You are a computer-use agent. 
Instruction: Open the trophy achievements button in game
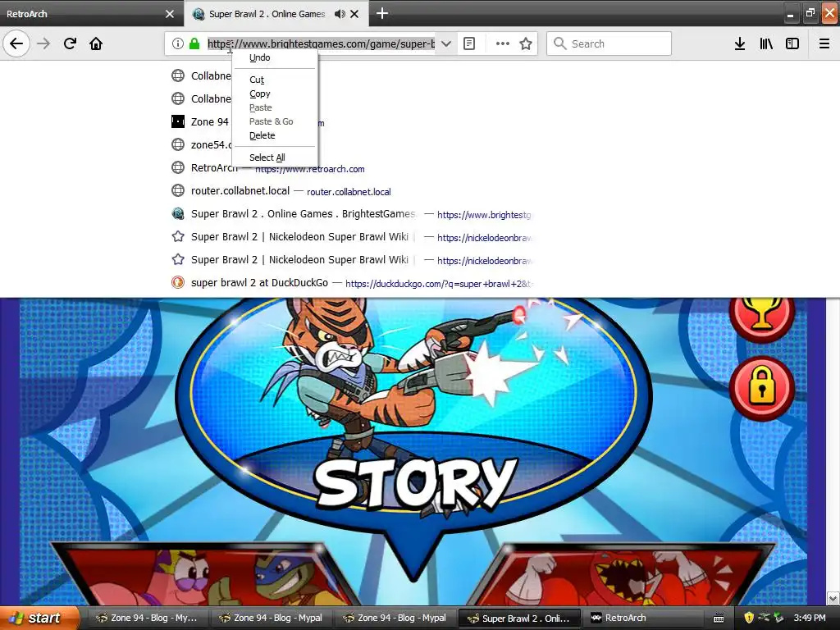761,316
